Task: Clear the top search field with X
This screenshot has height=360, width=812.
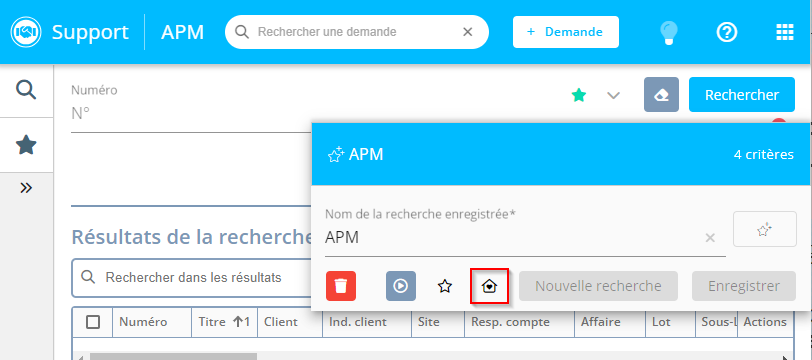Action: [468, 32]
